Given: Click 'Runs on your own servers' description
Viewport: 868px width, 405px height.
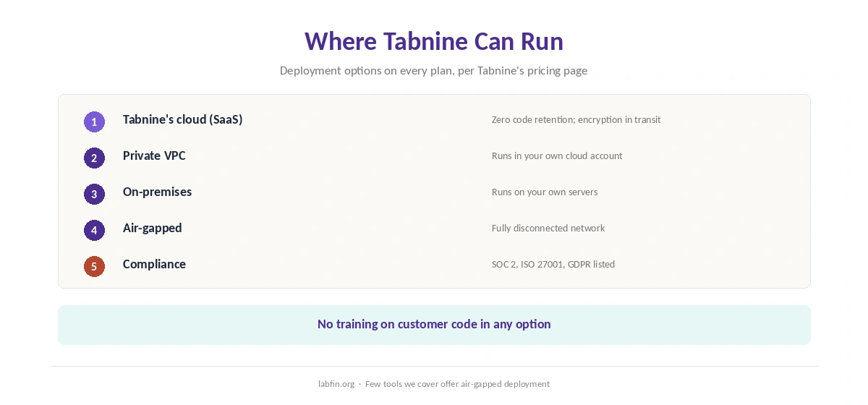Looking at the screenshot, I should click(545, 192).
